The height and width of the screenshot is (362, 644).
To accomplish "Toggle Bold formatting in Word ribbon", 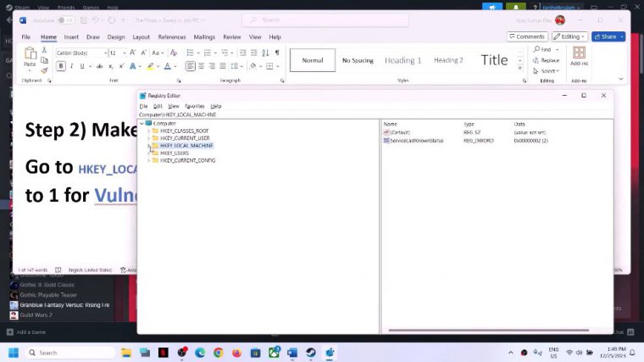I will coord(61,66).
